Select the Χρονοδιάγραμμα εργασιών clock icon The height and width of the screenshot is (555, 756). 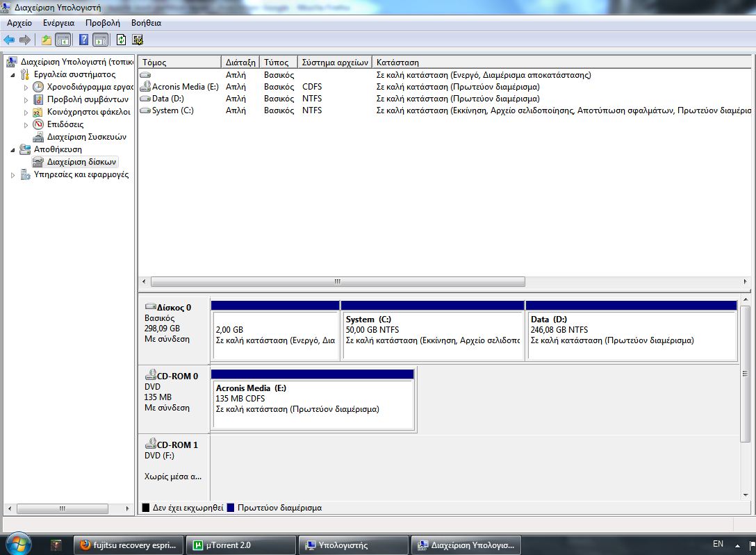[38, 87]
